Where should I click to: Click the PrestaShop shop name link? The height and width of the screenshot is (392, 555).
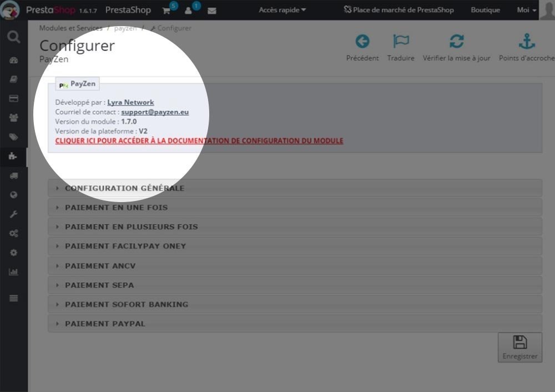pyautogui.click(x=128, y=10)
